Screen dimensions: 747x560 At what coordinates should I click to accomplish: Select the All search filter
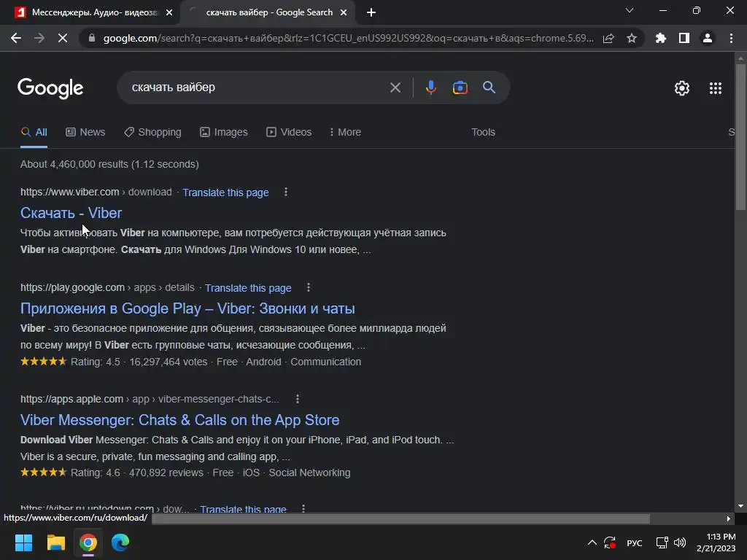(34, 133)
